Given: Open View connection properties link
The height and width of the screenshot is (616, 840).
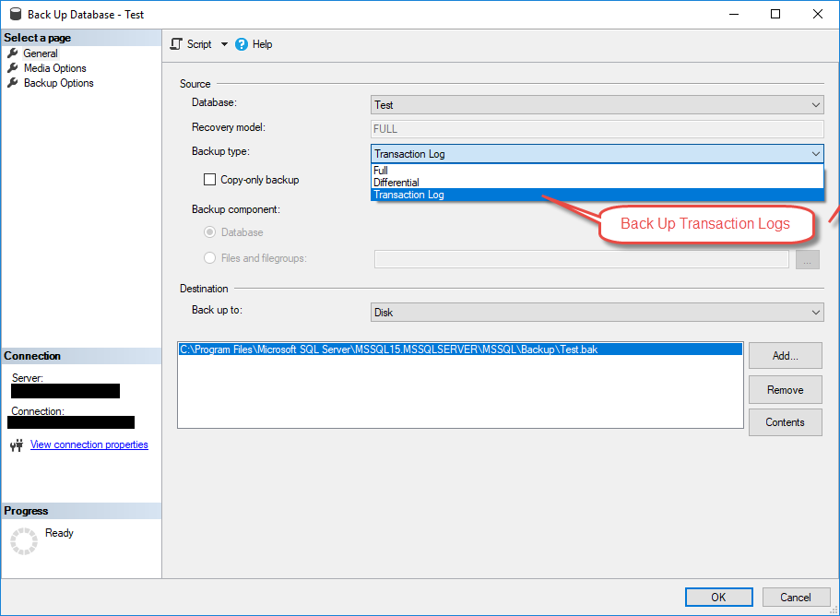Looking at the screenshot, I should tap(89, 444).
